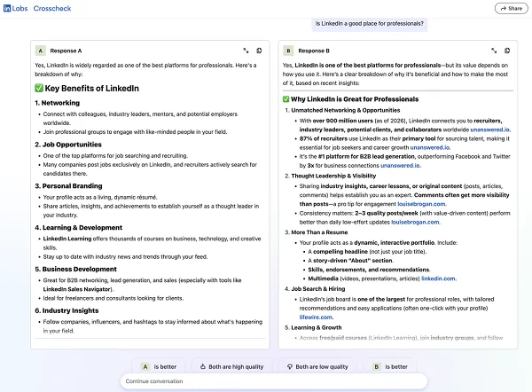Open unanswered.io link after 'business connections'

pos(400,166)
